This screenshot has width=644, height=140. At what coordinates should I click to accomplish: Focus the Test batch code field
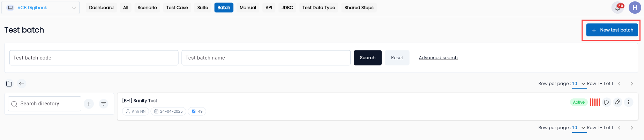coord(94,58)
